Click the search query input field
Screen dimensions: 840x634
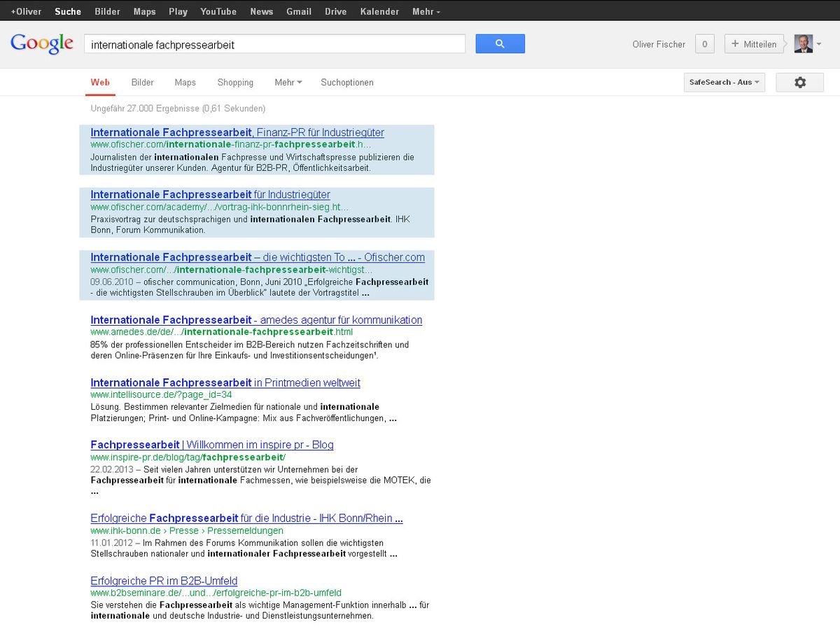tap(274, 44)
